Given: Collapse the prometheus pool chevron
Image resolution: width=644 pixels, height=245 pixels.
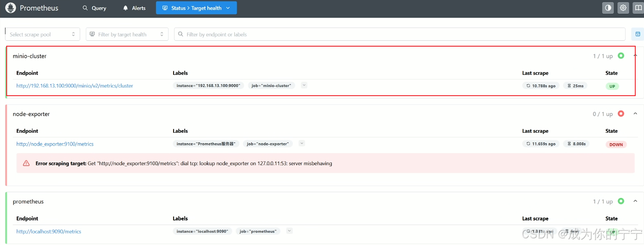Looking at the screenshot, I should [x=635, y=201].
